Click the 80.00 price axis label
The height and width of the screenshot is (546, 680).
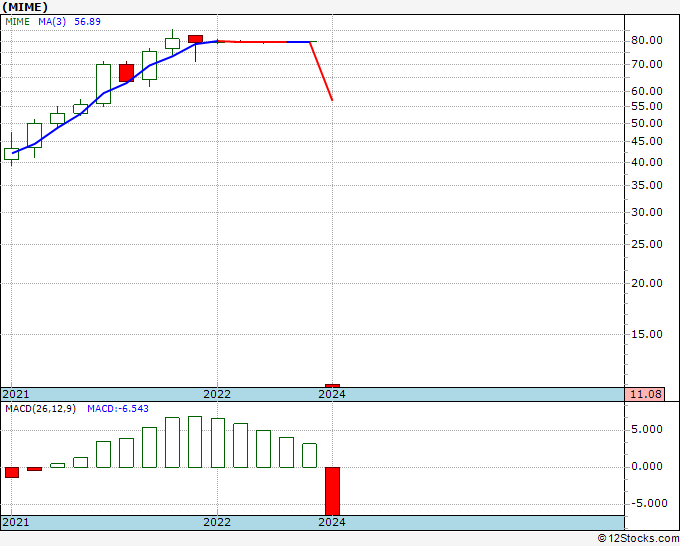coord(647,40)
